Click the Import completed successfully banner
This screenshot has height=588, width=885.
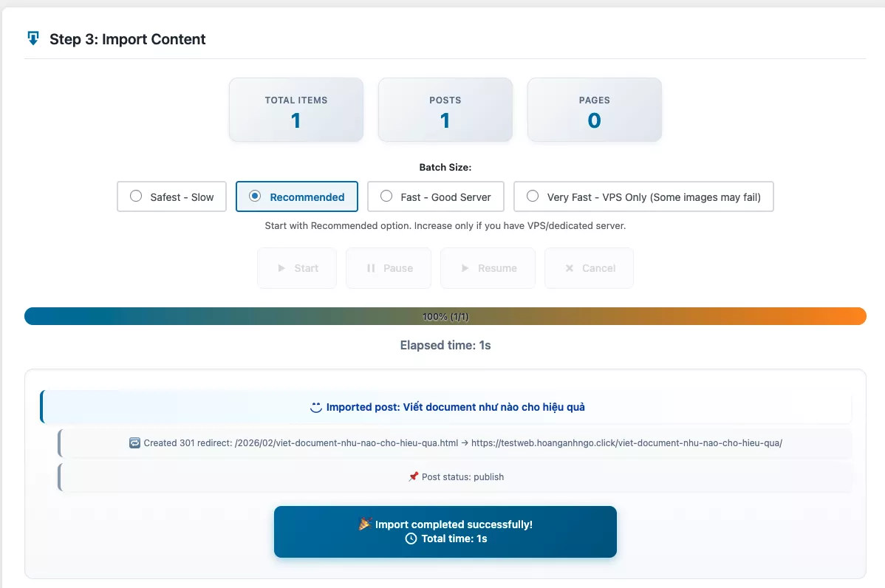tap(445, 532)
